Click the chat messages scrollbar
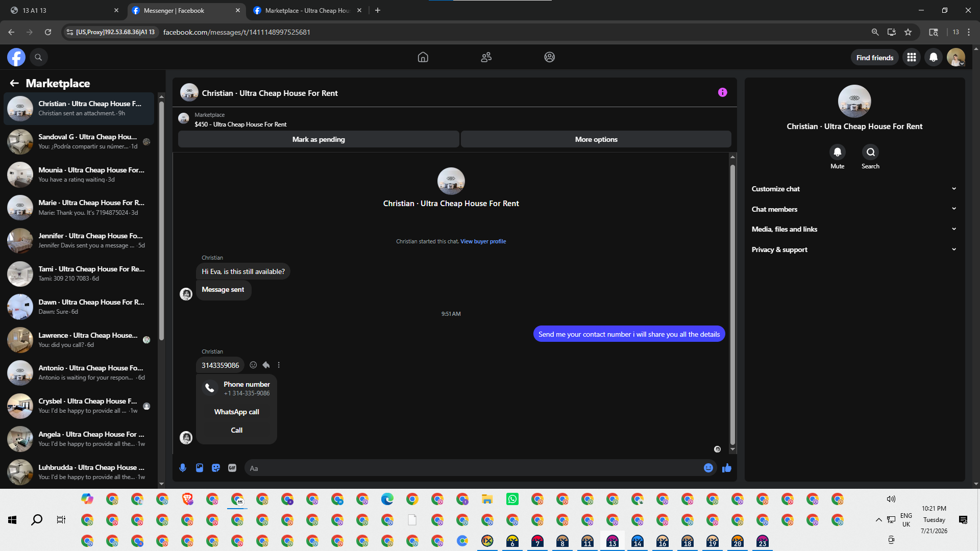The width and height of the screenshot is (980, 551). click(x=732, y=305)
